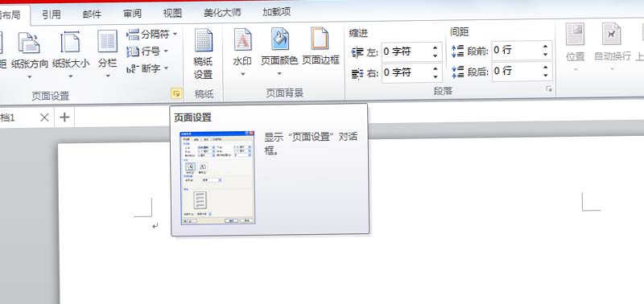The image size is (644, 304).
Task: Expand the 分隔符 breaks dropdown
Action: coord(152,35)
